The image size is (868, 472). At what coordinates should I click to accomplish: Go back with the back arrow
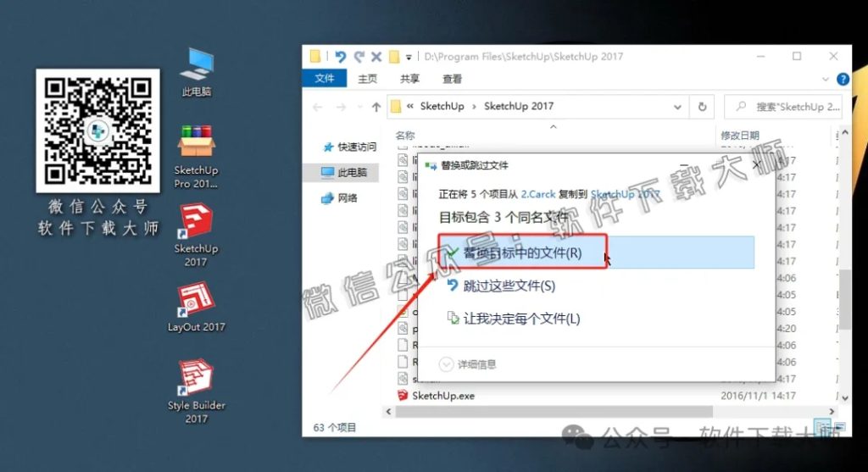point(317,107)
